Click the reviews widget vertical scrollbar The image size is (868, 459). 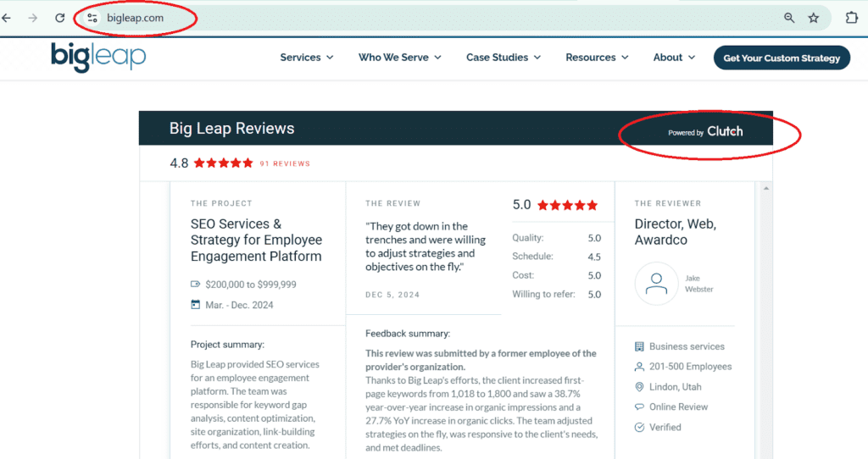pos(766,321)
